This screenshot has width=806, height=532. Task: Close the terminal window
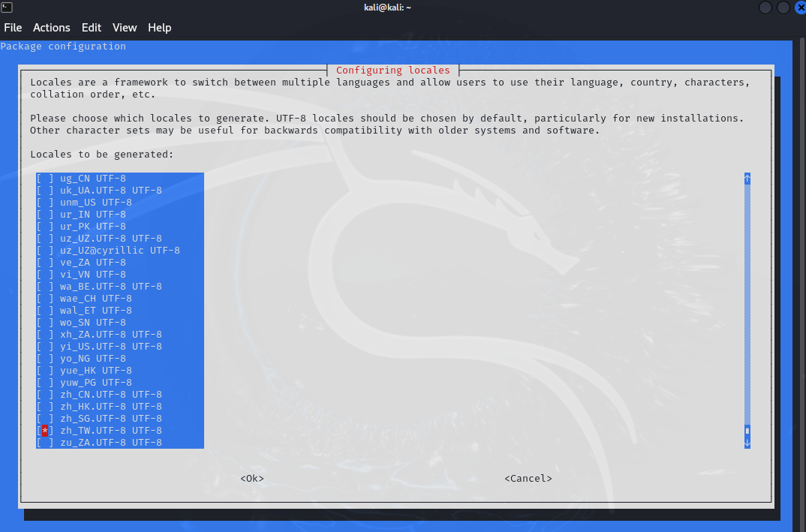pyautogui.click(x=800, y=8)
